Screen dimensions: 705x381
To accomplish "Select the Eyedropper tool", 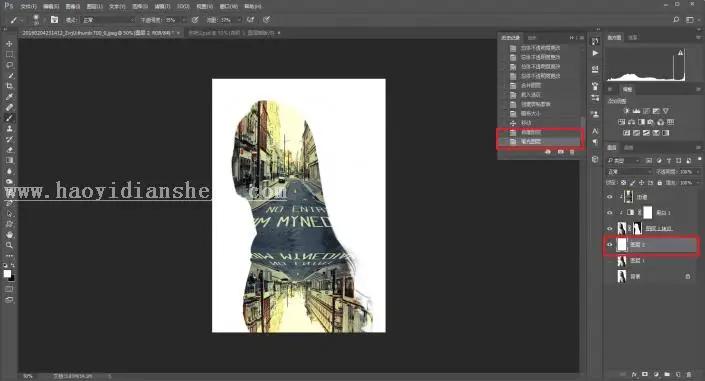I will click(x=9, y=97).
